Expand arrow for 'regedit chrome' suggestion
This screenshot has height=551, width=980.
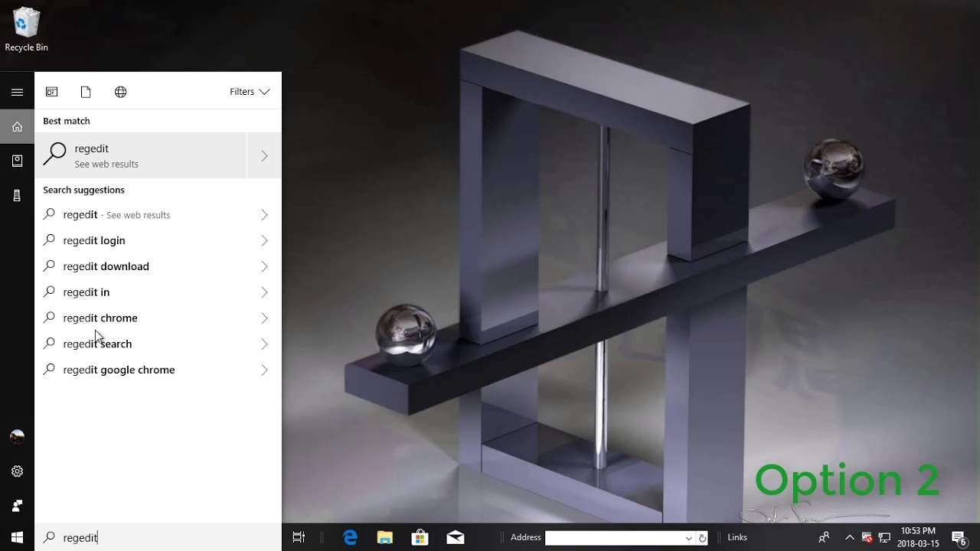click(x=264, y=318)
